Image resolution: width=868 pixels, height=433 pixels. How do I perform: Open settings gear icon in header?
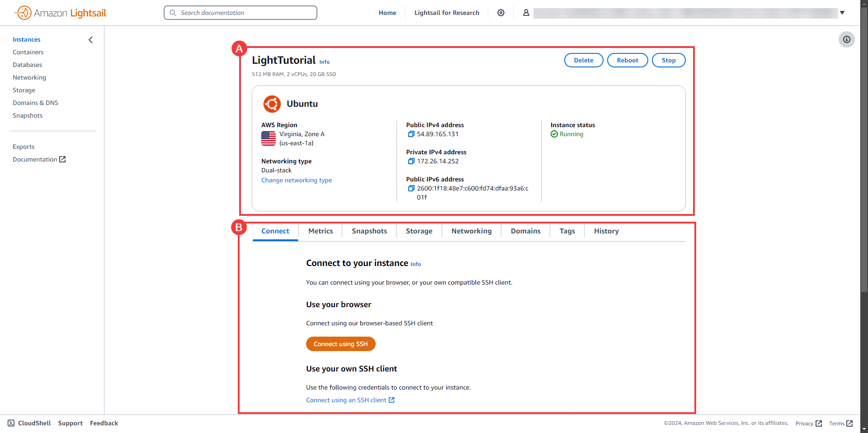pos(501,13)
